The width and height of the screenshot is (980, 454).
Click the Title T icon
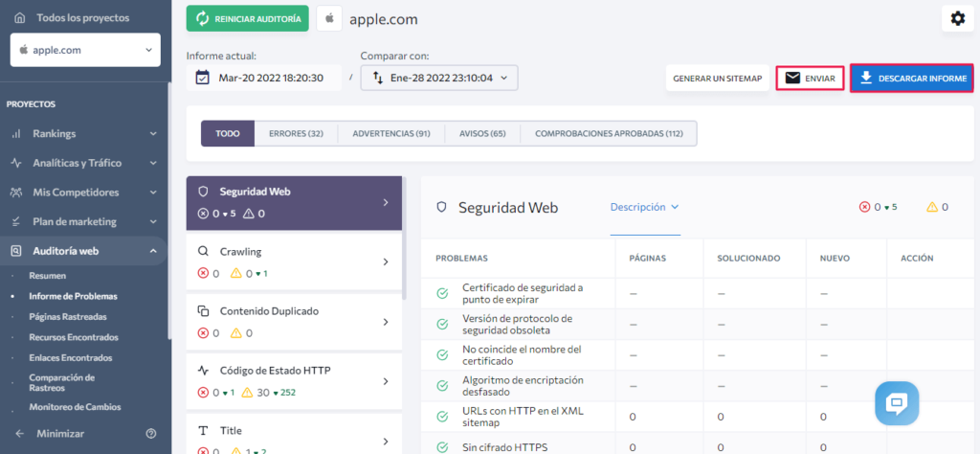click(203, 431)
